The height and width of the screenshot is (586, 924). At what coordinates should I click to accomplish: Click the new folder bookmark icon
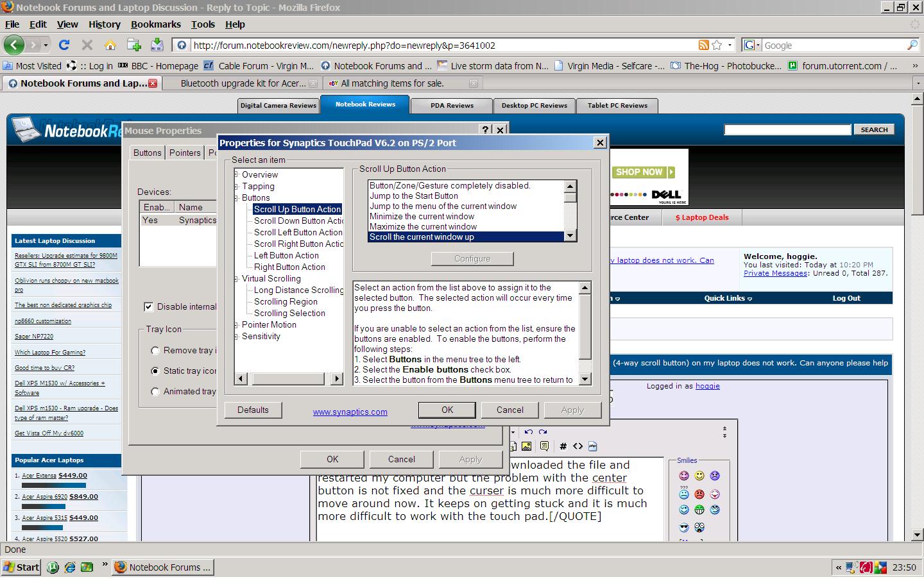pyautogui.click(x=133, y=45)
